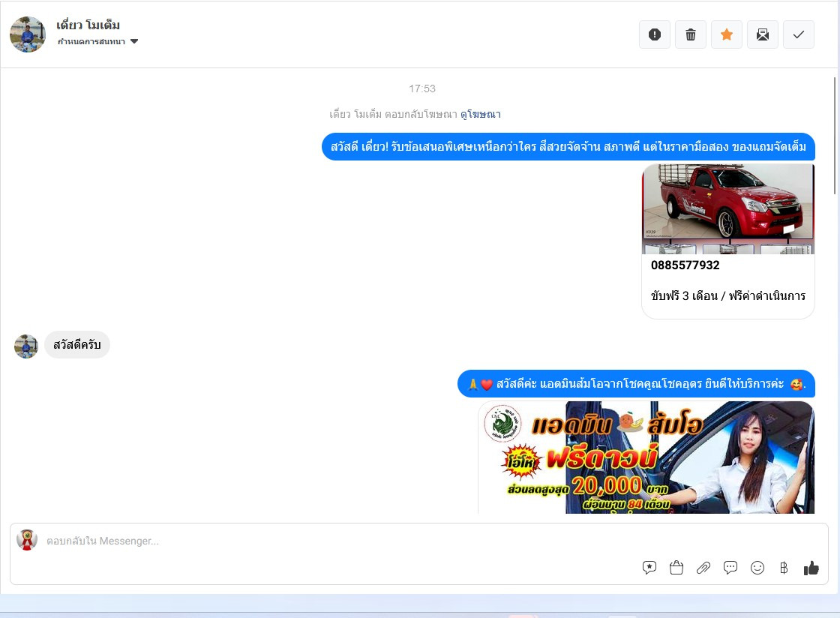840x618 pixels.
Task: Open the chat bubble icon with dots
Action: coord(730,568)
